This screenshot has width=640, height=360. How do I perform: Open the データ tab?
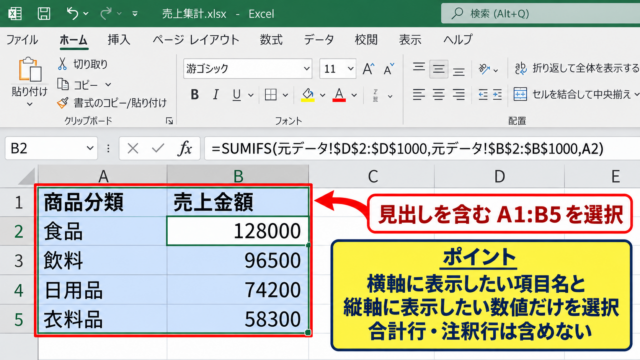click(319, 40)
